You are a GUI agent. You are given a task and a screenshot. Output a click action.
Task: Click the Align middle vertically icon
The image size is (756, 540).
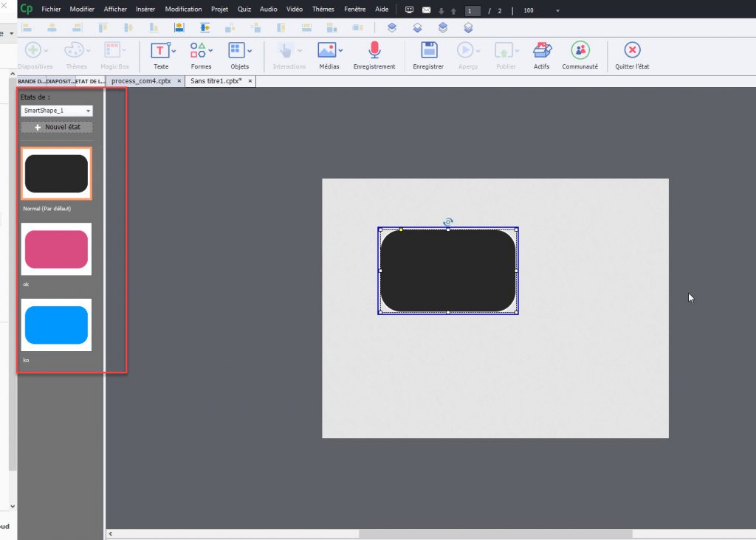pos(128,28)
